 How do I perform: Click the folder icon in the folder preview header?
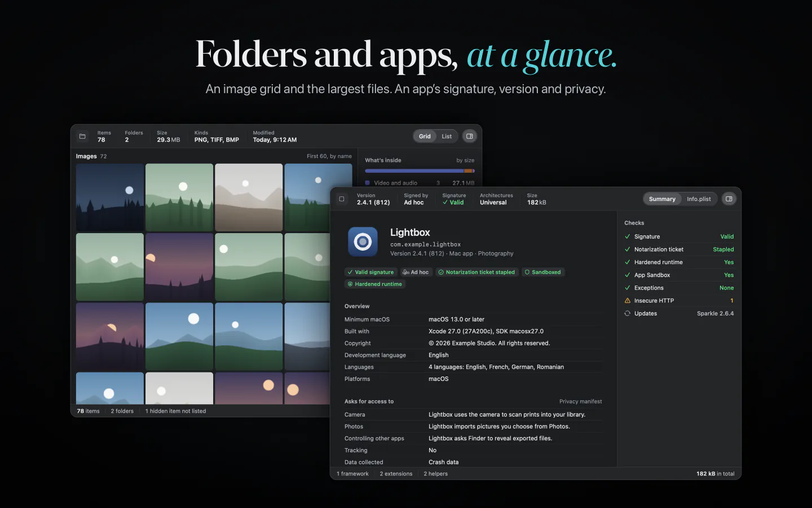(x=82, y=136)
